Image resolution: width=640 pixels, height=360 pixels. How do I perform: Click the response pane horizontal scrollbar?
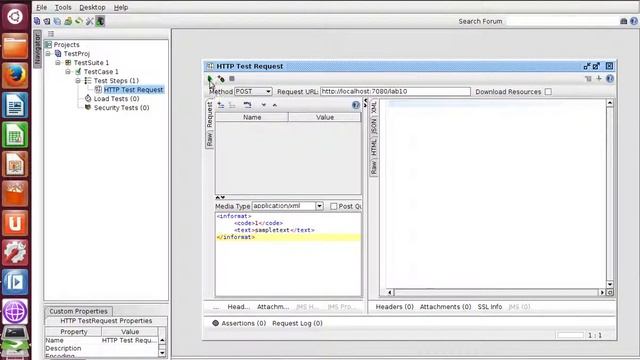tap(496, 293)
